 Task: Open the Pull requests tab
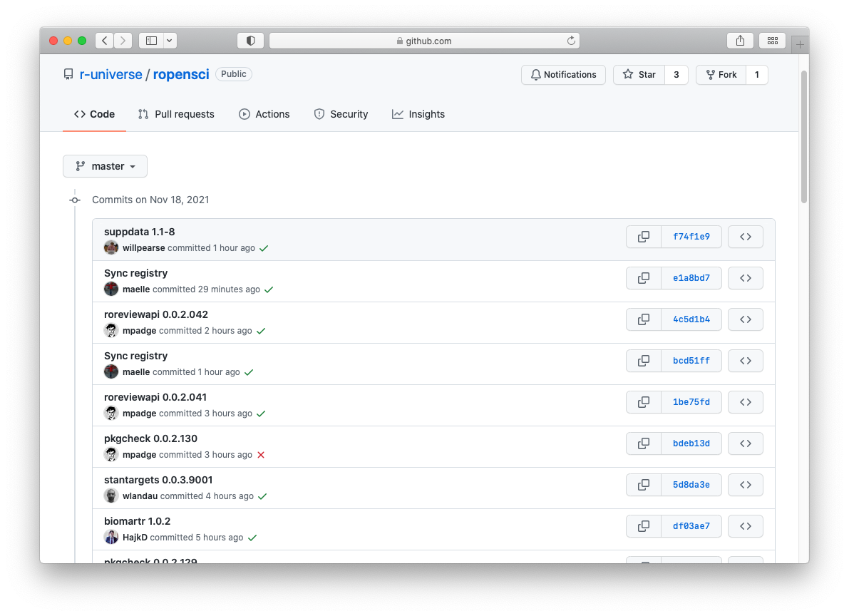tap(176, 114)
